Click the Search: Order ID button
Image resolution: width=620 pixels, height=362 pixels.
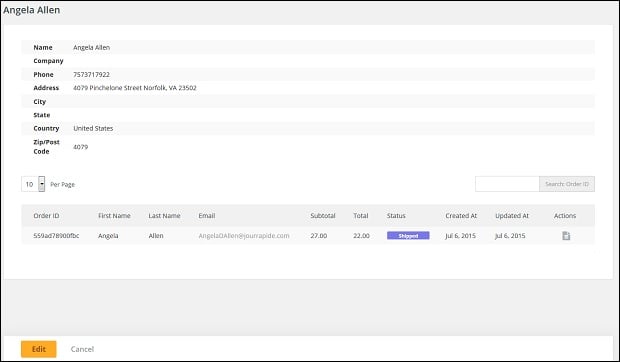click(567, 184)
